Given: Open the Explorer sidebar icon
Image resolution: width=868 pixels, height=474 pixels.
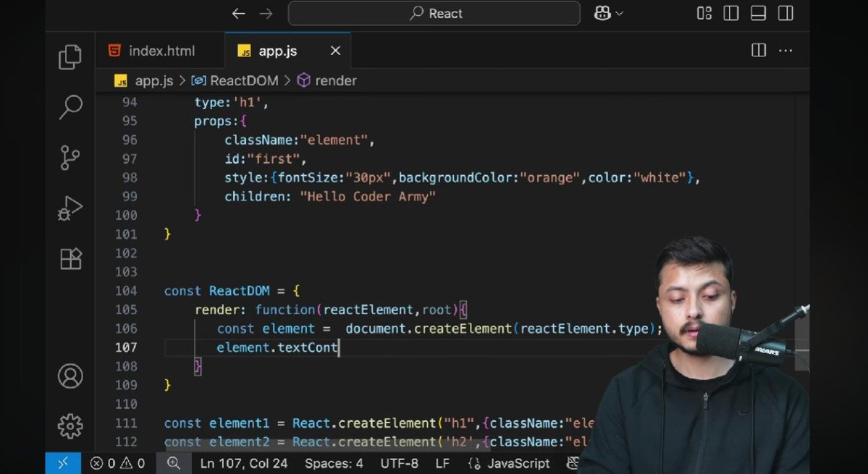Looking at the screenshot, I should click(69, 56).
